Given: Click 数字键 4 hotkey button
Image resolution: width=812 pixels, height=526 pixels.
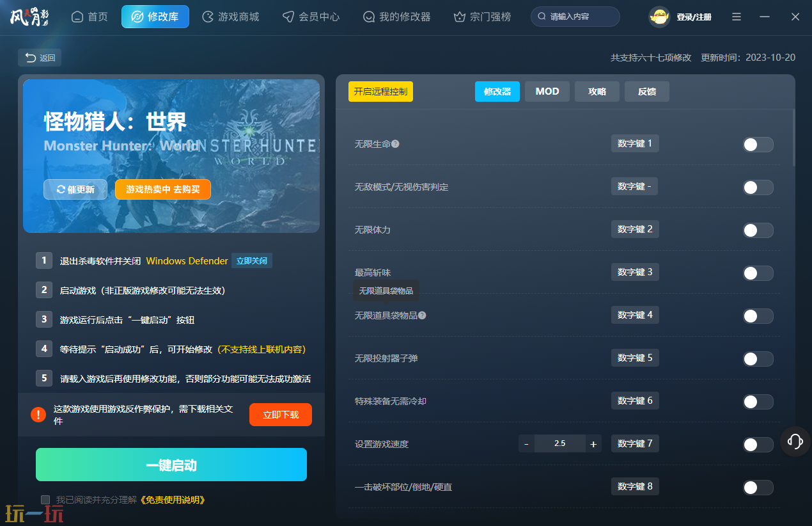Looking at the screenshot, I should 635,315.
